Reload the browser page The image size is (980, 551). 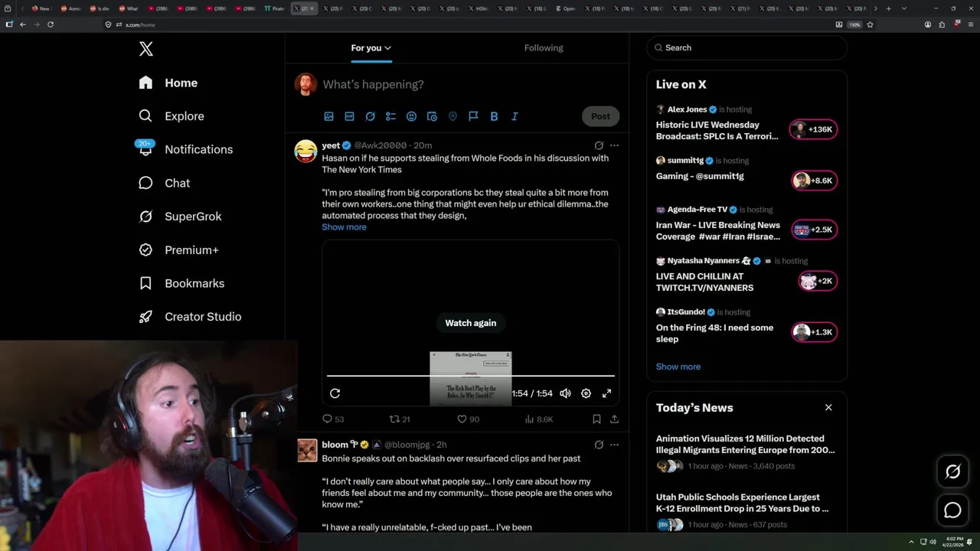(51, 24)
